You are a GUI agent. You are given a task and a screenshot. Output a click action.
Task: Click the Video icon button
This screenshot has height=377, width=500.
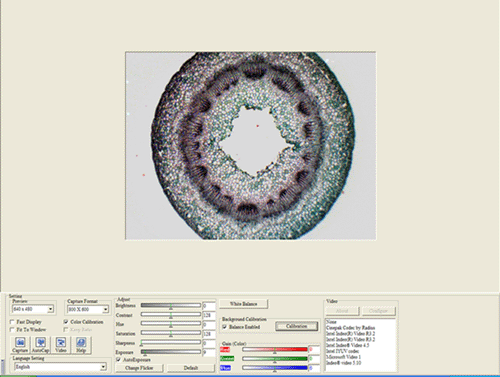coord(61,345)
